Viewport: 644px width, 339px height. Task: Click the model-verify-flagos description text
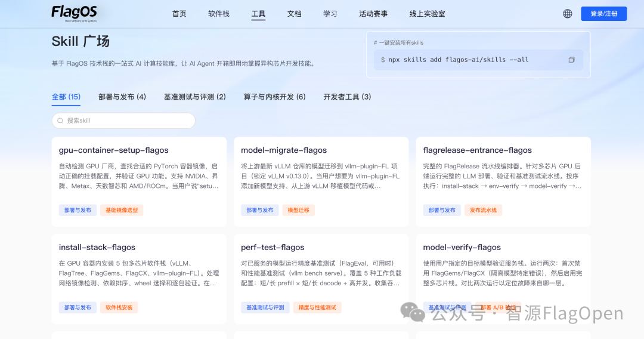click(x=502, y=273)
